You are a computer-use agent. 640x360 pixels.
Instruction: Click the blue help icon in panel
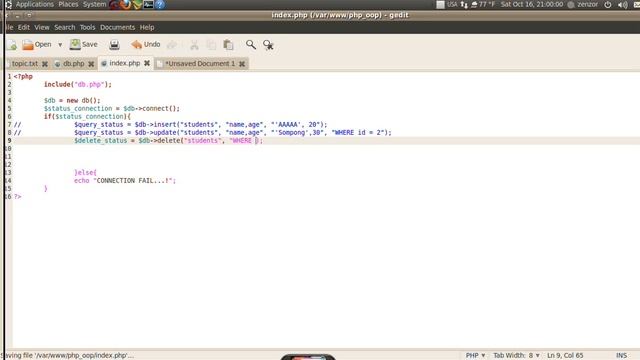point(160,4)
